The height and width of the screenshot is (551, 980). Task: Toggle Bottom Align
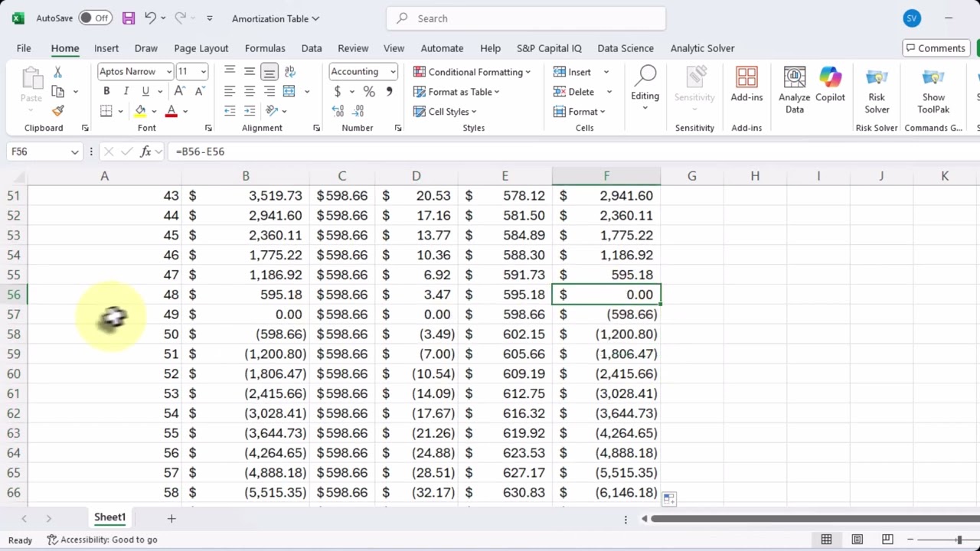(x=269, y=71)
